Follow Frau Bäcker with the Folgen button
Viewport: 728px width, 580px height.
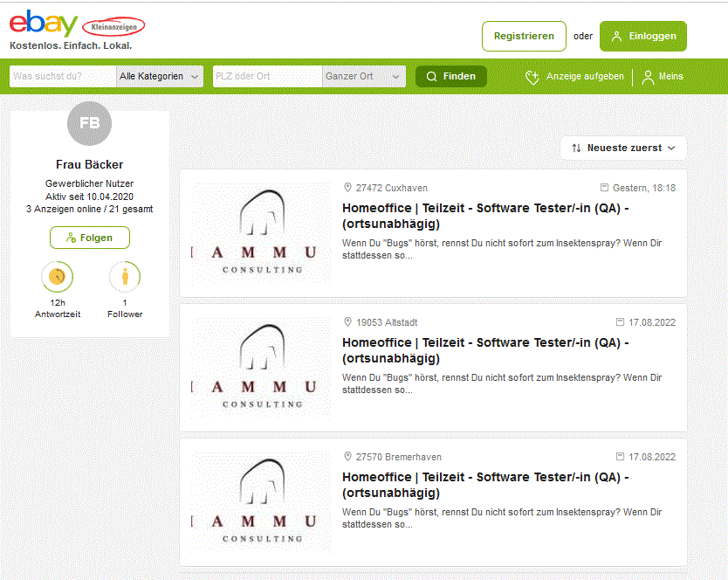tap(90, 238)
